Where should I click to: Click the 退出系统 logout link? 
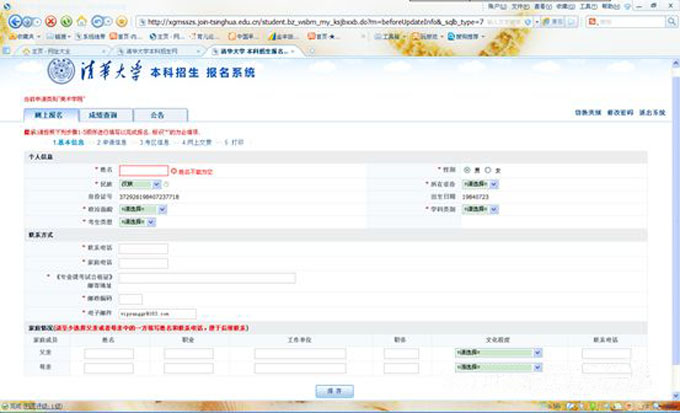pyautogui.click(x=652, y=113)
